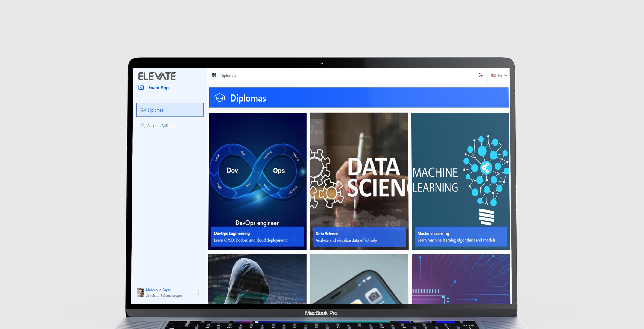Click the US flag icon
Viewport: 644px width, 329px height.
[x=494, y=76]
